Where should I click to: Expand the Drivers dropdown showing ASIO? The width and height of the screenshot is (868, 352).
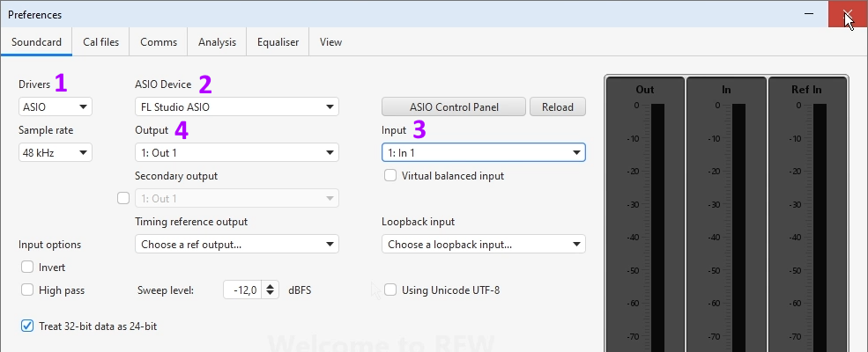point(56,107)
